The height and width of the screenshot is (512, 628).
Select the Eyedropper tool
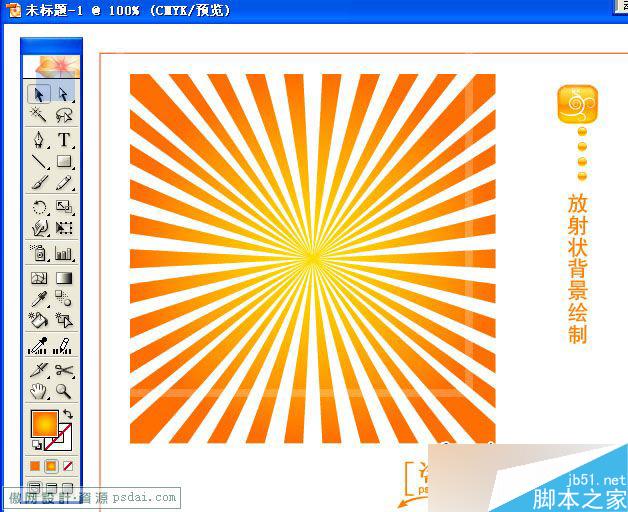click(39, 298)
